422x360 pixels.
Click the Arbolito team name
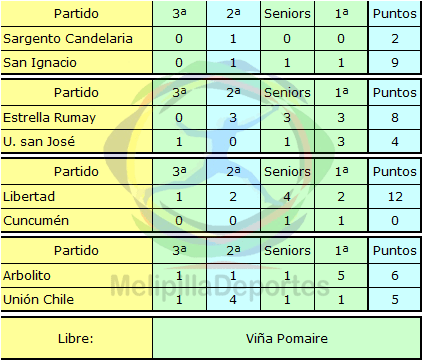click(27, 275)
